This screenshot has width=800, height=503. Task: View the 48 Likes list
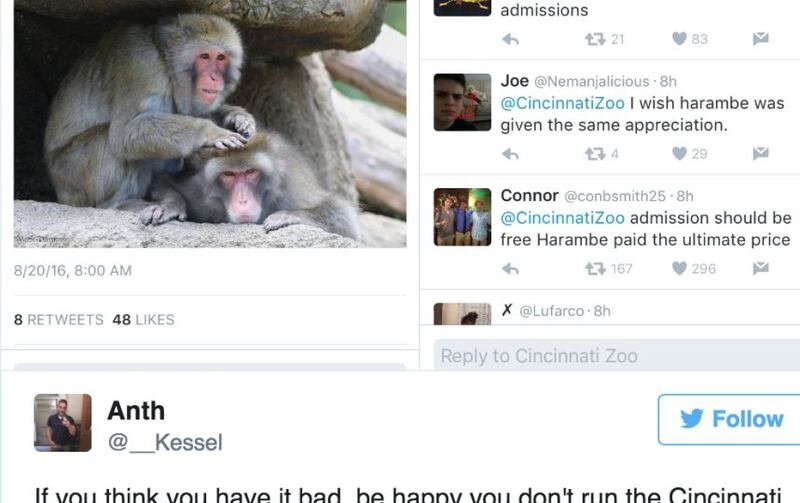tap(143, 320)
